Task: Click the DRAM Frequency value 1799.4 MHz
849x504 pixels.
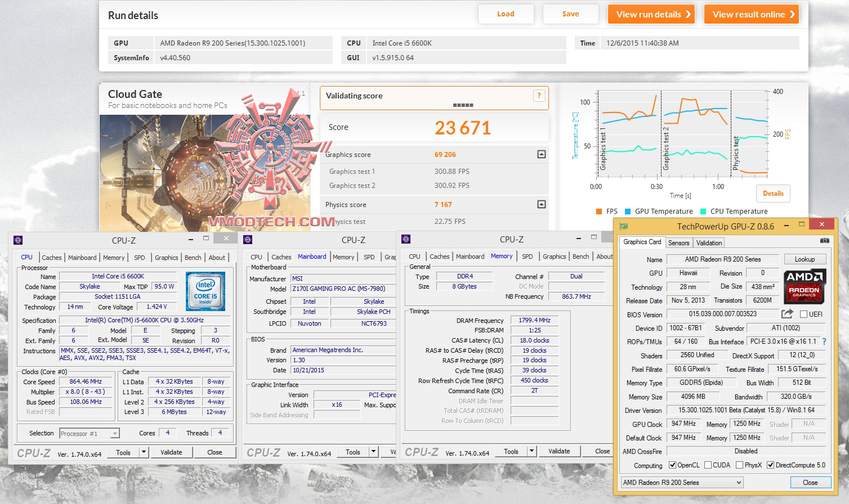Action: [x=535, y=320]
